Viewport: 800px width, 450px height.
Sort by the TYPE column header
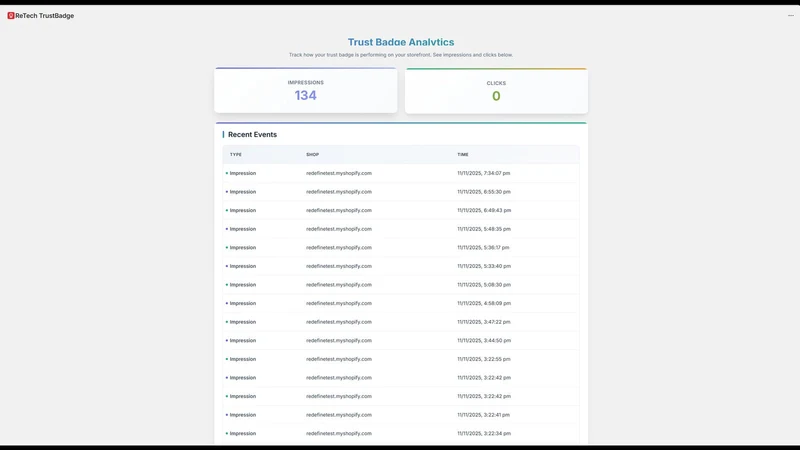[236, 155]
